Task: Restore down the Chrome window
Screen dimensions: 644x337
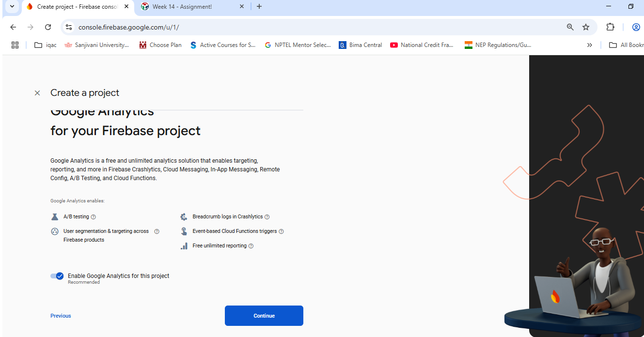Action: (631, 6)
